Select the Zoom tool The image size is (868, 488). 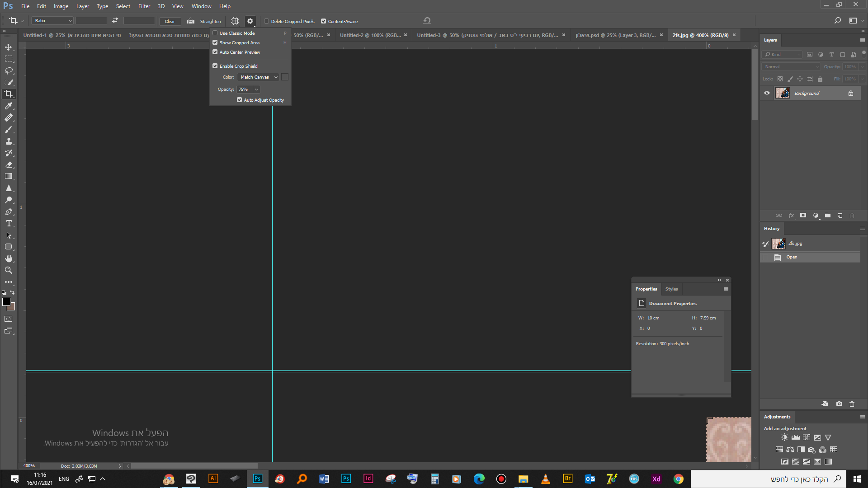[9, 270]
